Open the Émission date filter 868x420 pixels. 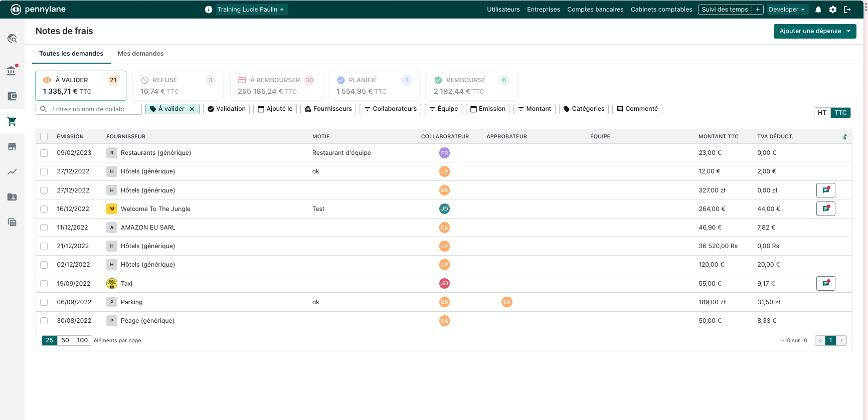[x=487, y=109]
